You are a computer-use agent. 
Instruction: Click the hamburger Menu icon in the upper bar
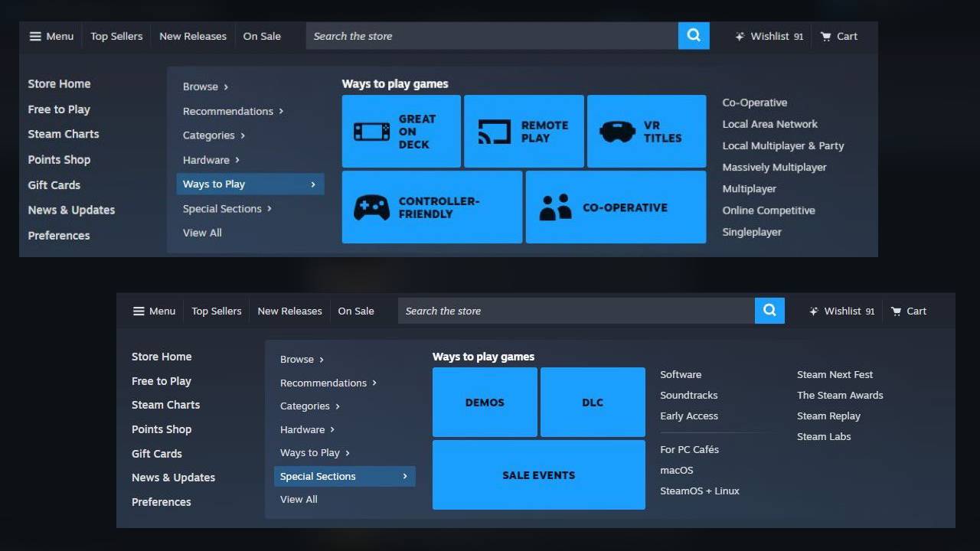coord(35,36)
